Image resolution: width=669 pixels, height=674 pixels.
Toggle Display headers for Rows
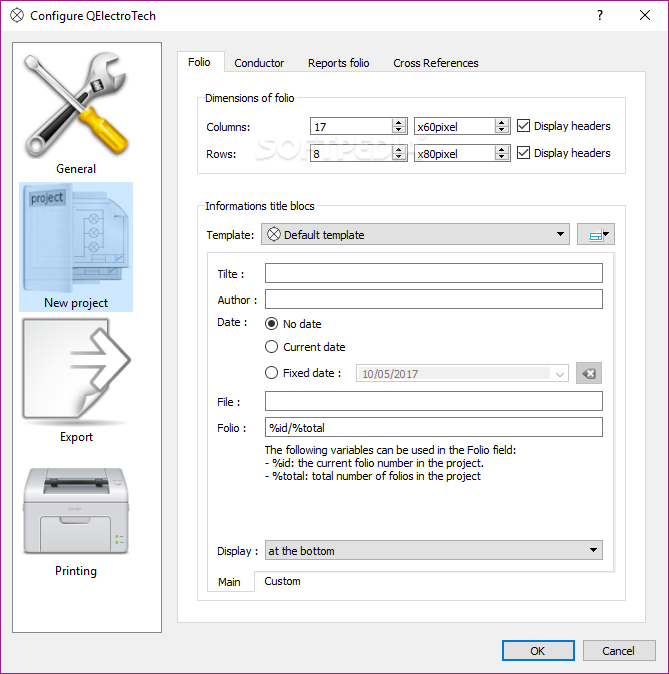coord(563,153)
